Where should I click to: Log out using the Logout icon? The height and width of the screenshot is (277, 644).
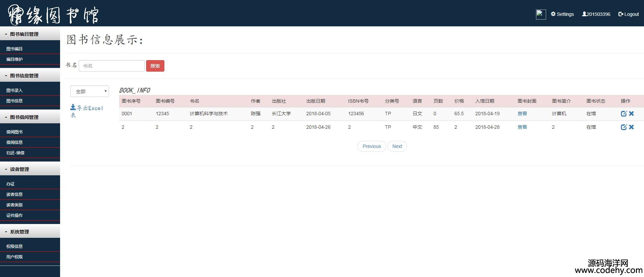(x=628, y=14)
